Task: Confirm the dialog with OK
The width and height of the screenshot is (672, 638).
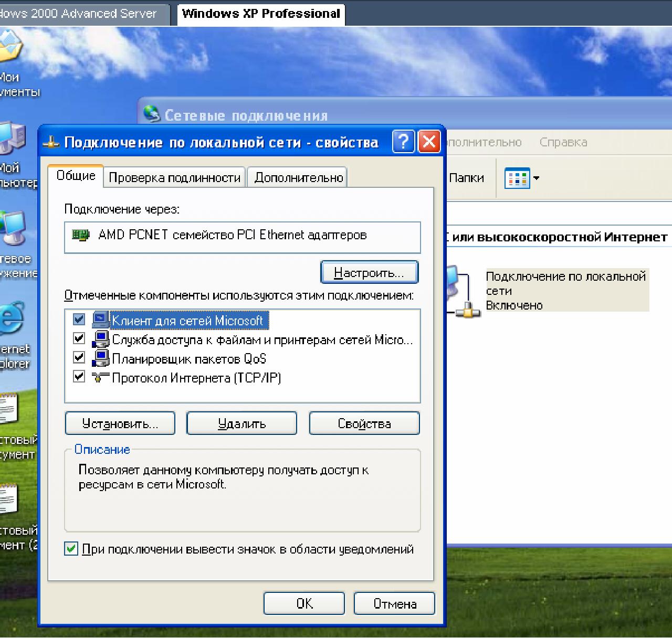Action: (x=304, y=603)
